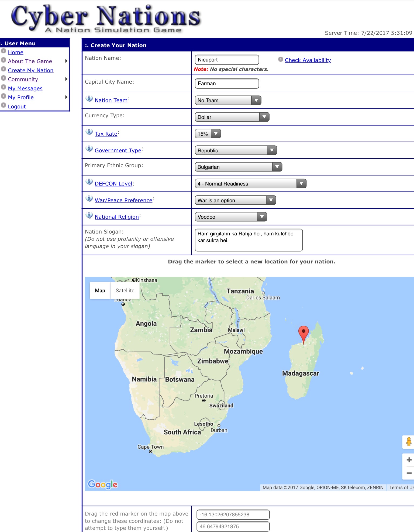Open the War/Peace Preference help link
Screen dimensions: 414x532
click(x=123, y=200)
